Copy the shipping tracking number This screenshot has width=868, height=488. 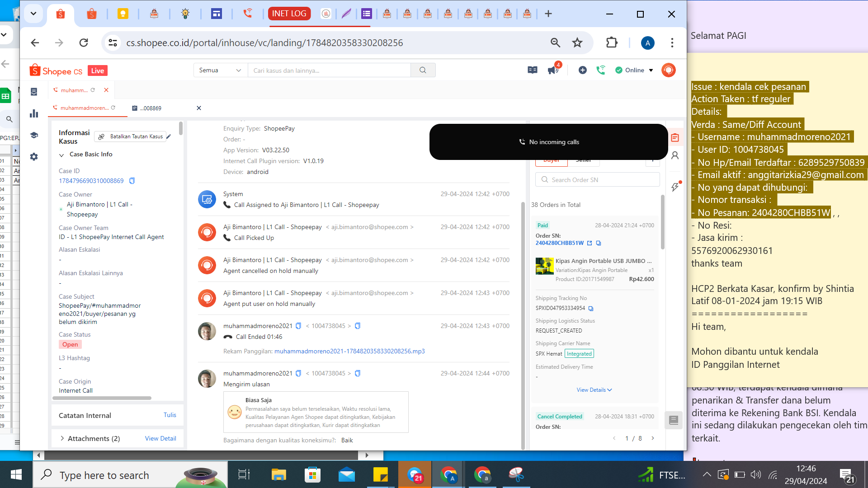point(591,309)
